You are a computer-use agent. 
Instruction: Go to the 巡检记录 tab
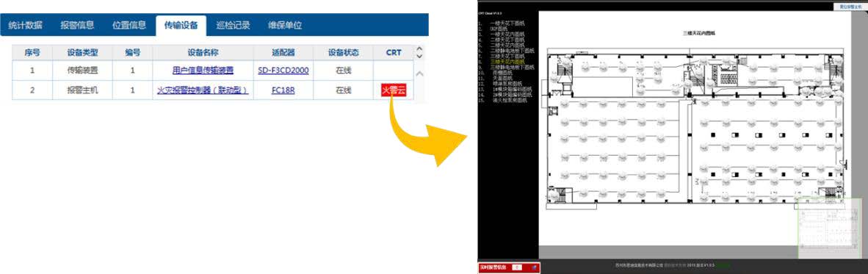[x=233, y=25]
